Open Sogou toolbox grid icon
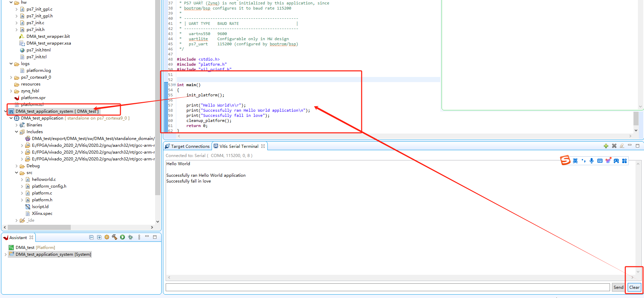644x298 pixels. [x=624, y=161]
